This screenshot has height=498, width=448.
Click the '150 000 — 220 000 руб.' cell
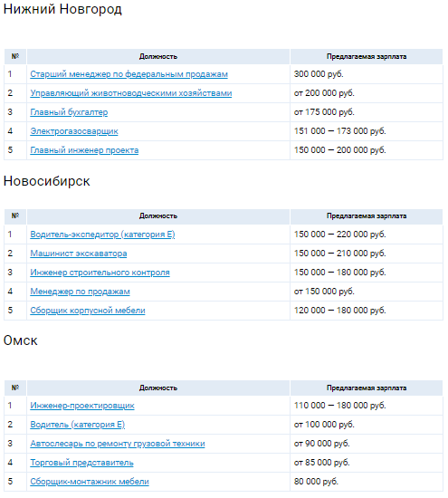[x=367, y=235]
